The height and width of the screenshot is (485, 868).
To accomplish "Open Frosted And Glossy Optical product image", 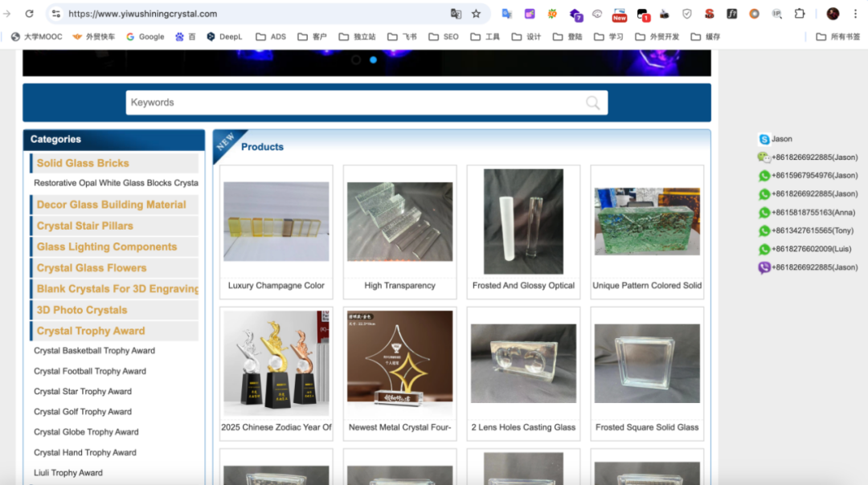I will click(523, 221).
